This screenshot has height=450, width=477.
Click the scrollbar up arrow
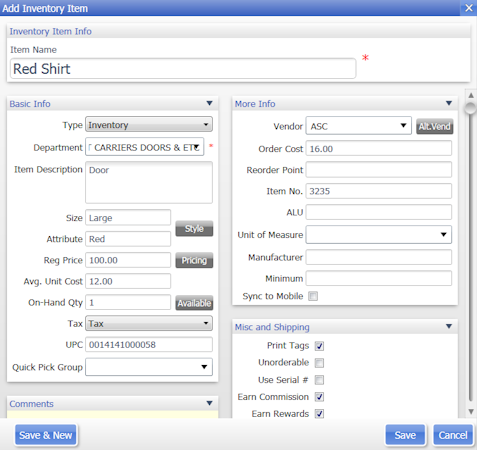point(471,96)
